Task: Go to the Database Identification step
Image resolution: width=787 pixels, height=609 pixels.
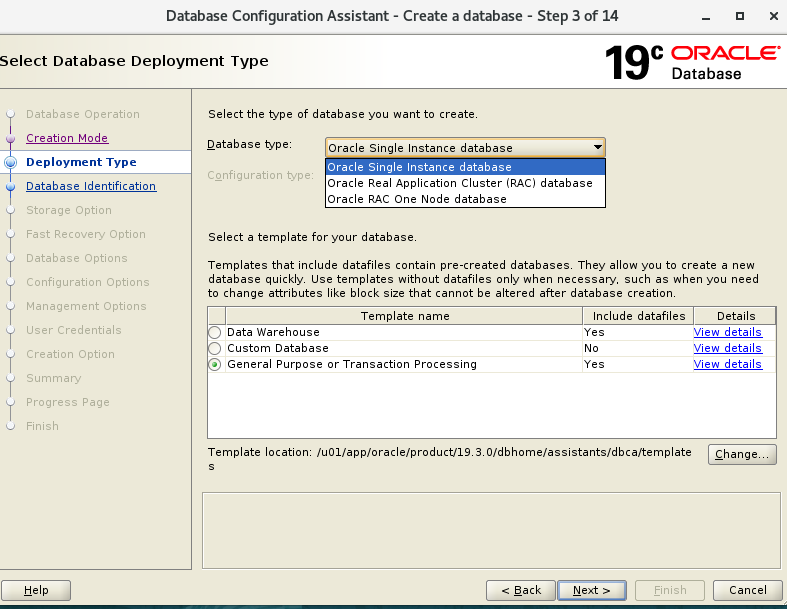Action: click(x=91, y=186)
